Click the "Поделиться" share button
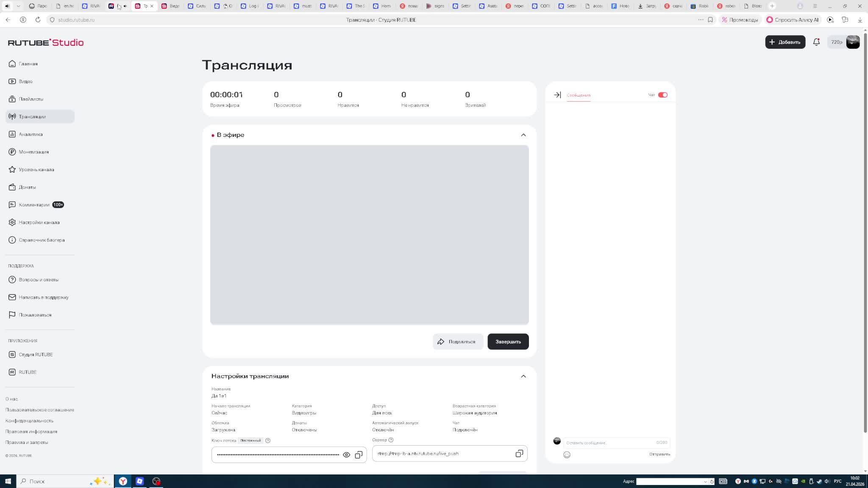868x488 pixels. [457, 341]
